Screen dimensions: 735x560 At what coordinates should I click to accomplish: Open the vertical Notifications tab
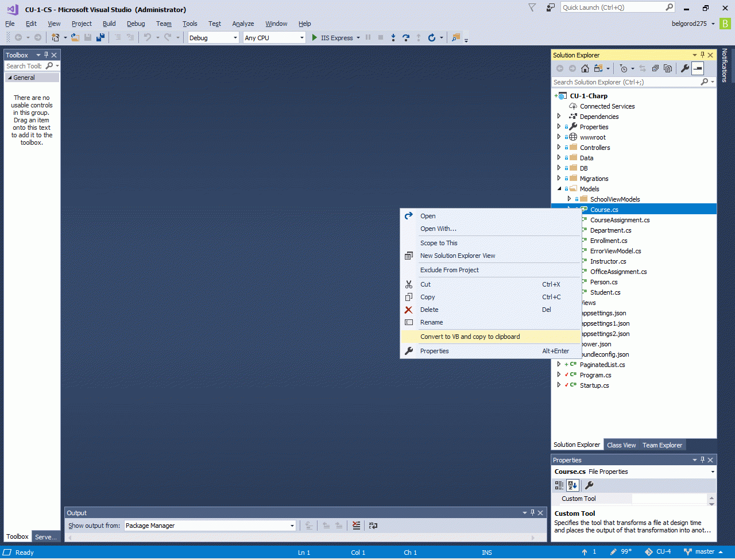(724, 65)
